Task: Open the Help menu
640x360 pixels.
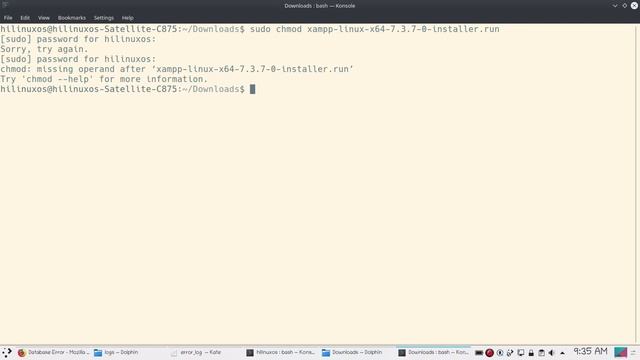Action: (127, 18)
